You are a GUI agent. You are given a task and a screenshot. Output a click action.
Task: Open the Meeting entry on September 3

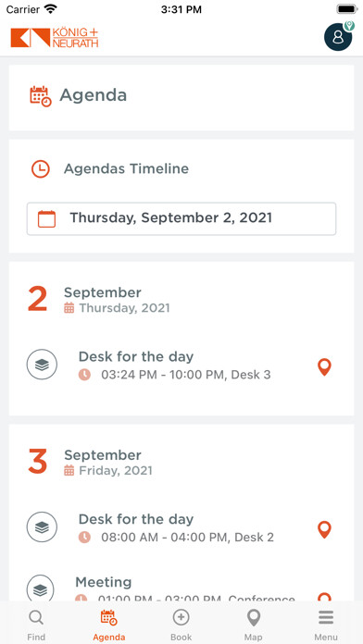click(x=181, y=589)
